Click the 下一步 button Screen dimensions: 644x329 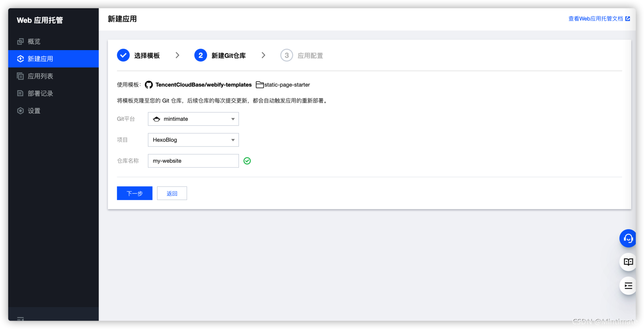tap(135, 193)
